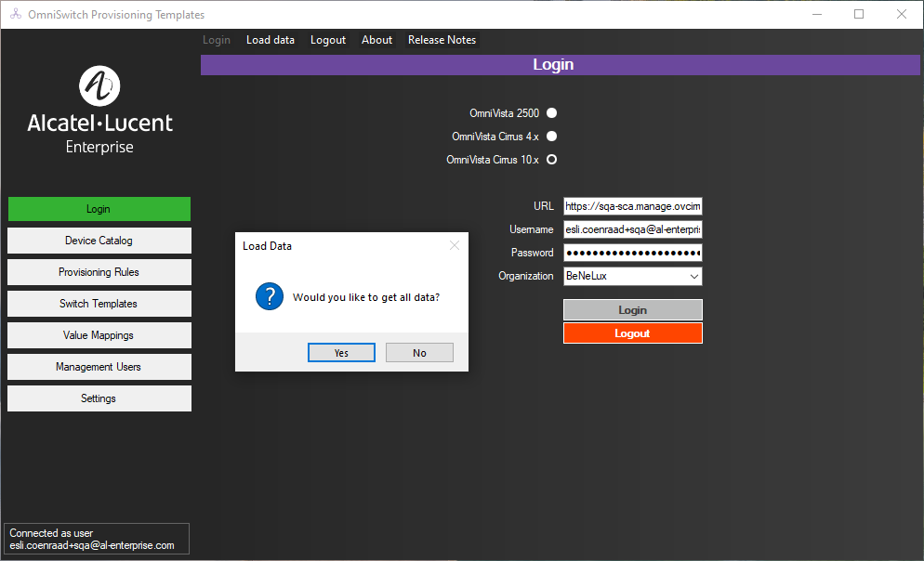924x561 pixels.
Task: Open Settings from sidebar
Action: click(x=99, y=398)
